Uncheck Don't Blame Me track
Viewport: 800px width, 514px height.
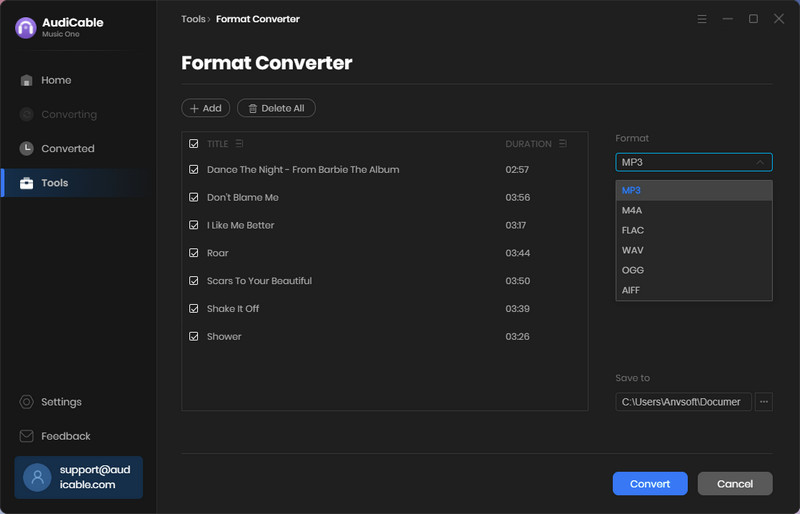click(194, 197)
